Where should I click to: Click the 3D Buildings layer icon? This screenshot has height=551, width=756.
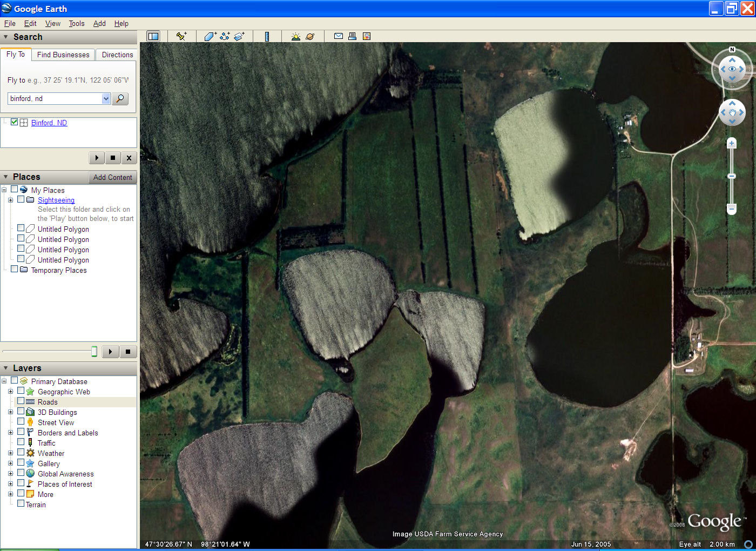[30, 412]
